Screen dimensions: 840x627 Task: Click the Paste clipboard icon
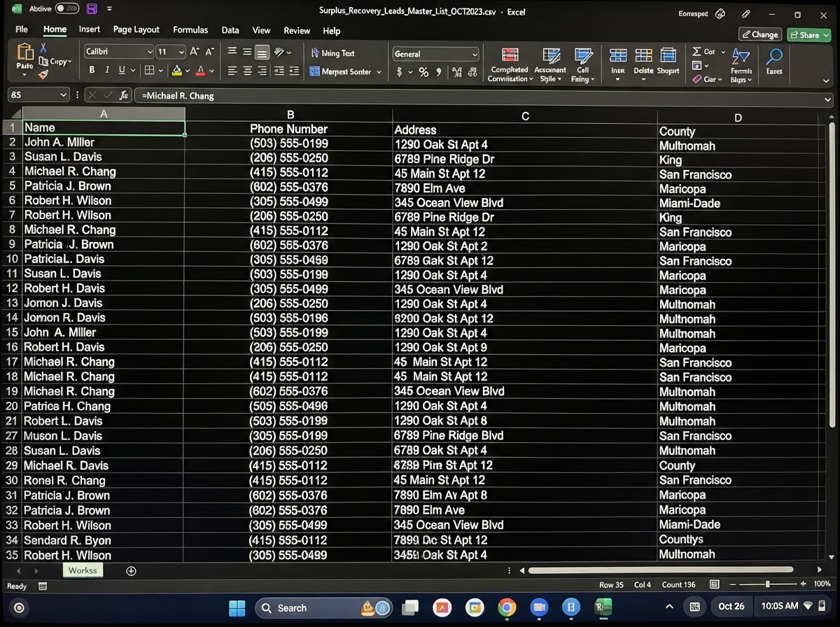[24, 52]
